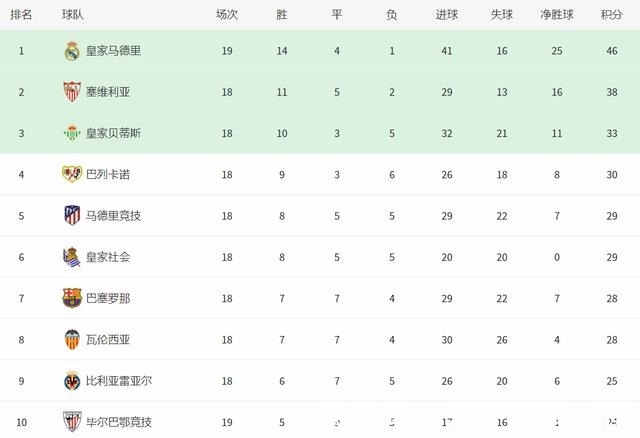Viewport: 640px width, 438px height.
Task: Click the Real Madrid club crest
Action: coord(72,51)
